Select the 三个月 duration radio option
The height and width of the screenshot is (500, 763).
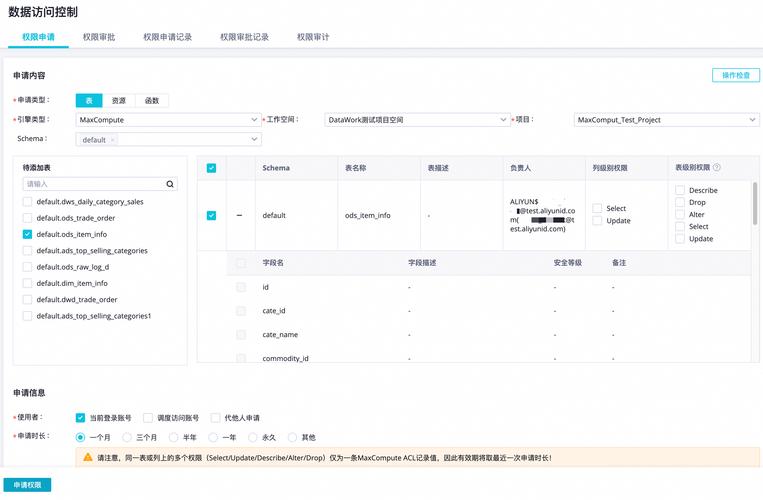tap(128, 437)
